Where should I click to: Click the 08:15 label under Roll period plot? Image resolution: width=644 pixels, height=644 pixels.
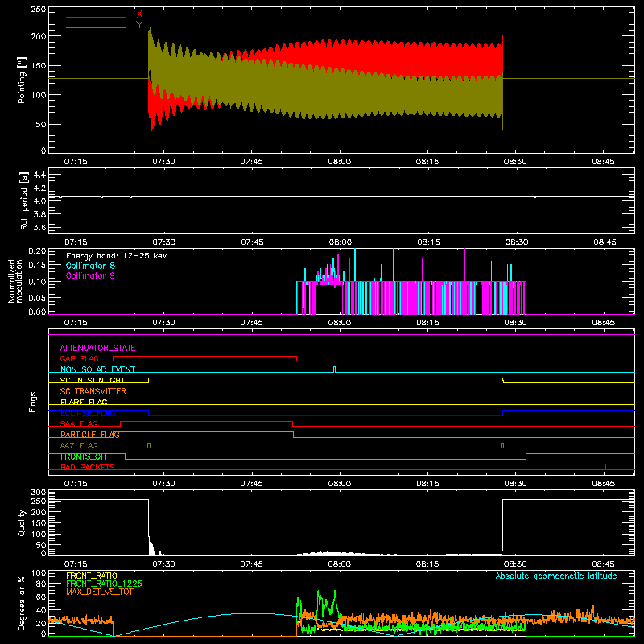pos(428,242)
